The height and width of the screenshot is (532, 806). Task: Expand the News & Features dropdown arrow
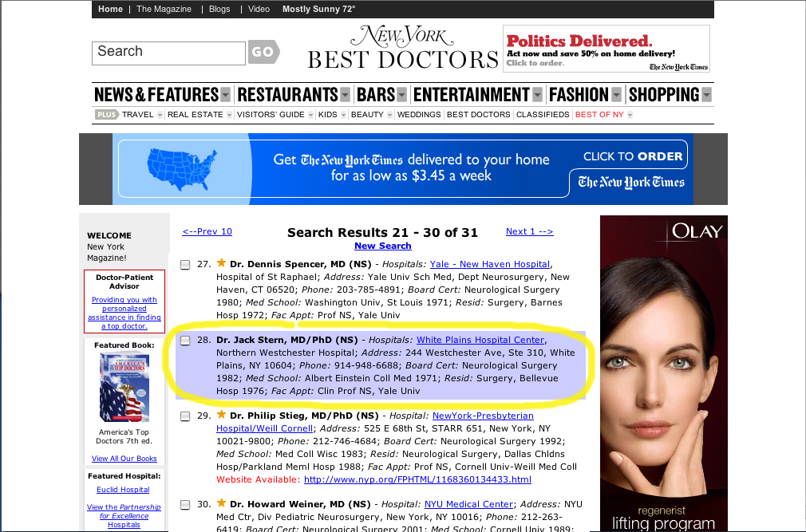click(x=225, y=95)
